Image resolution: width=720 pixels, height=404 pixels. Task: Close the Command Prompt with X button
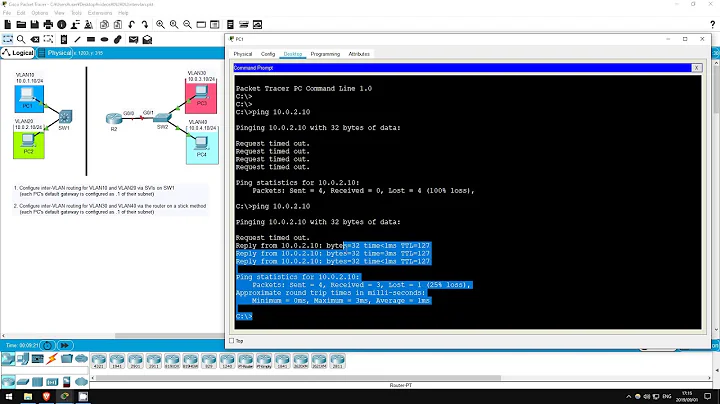coord(697,68)
